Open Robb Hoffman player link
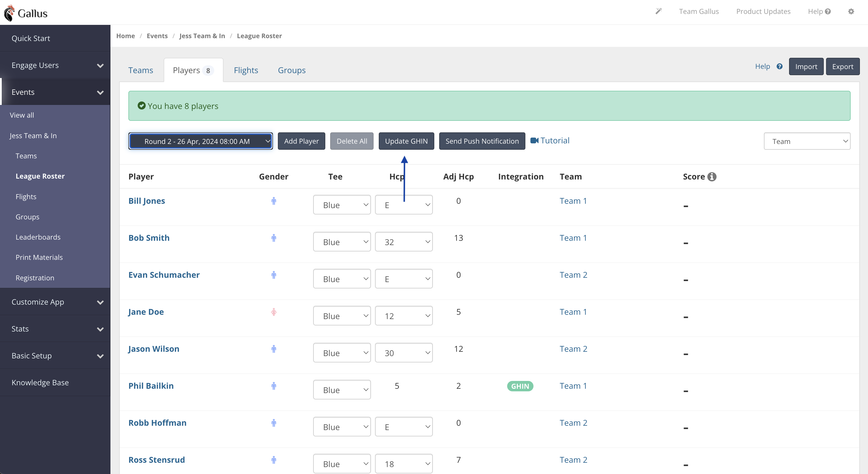The image size is (868, 474). coord(157,423)
